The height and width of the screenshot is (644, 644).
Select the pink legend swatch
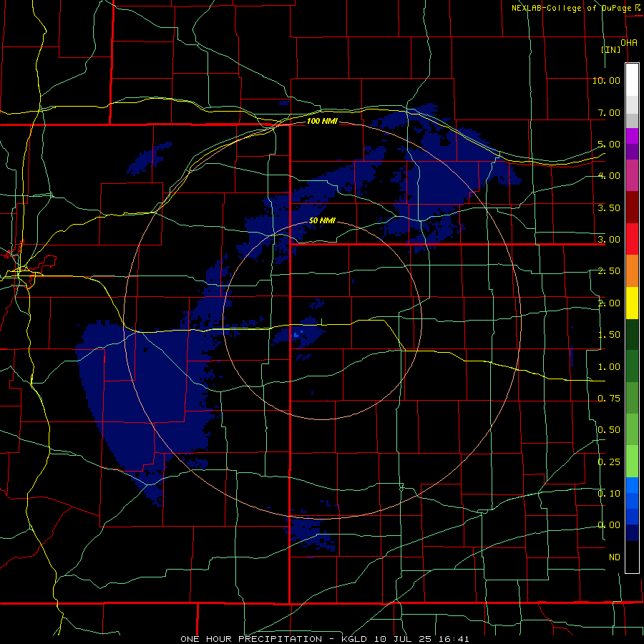click(x=632, y=175)
